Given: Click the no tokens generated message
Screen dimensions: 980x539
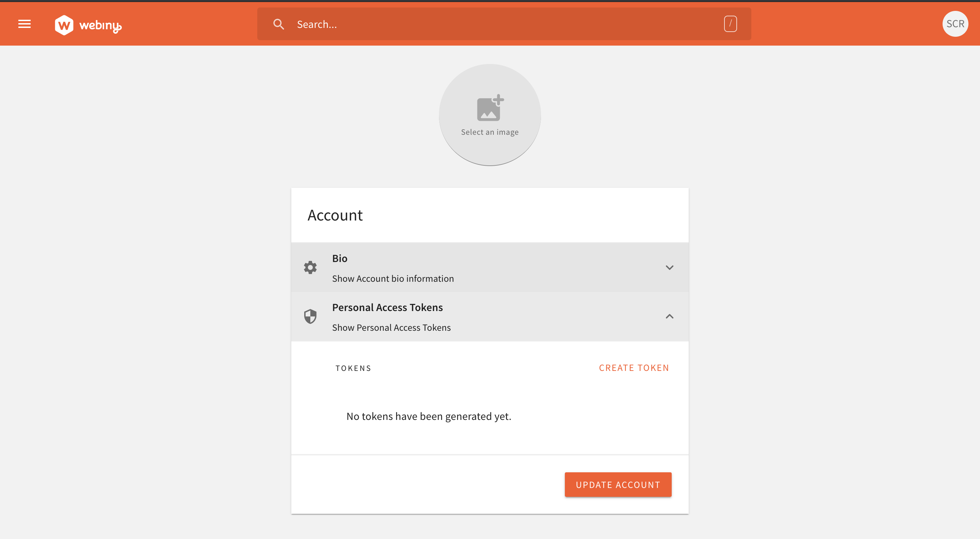Looking at the screenshot, I should [429, 416].
